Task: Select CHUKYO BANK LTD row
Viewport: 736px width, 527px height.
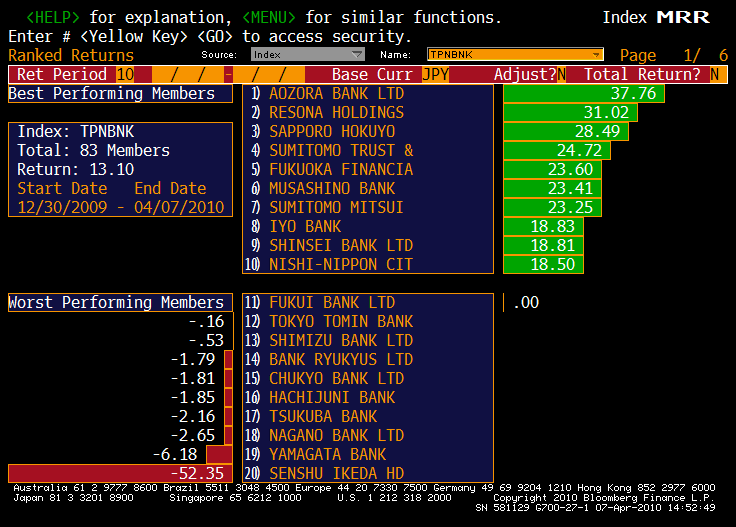Action: click(368, 379)
